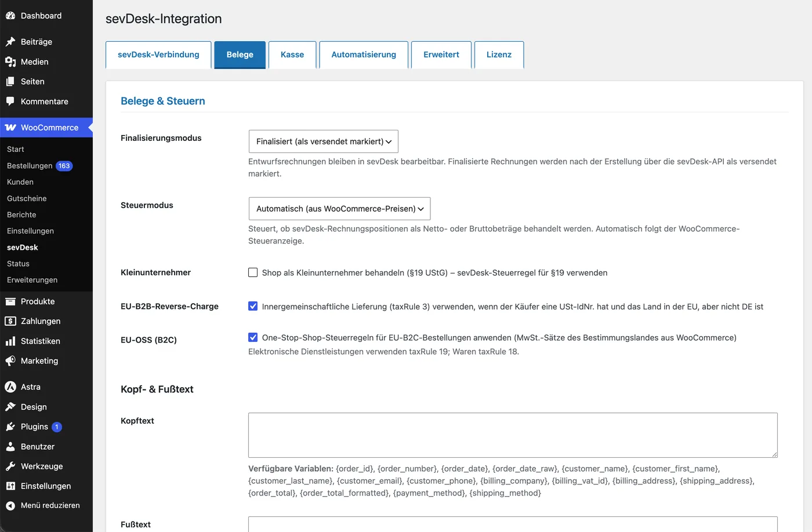Click the Marketing megaphone icon
This screenshot has height=532, width=812.
point(10,361)
